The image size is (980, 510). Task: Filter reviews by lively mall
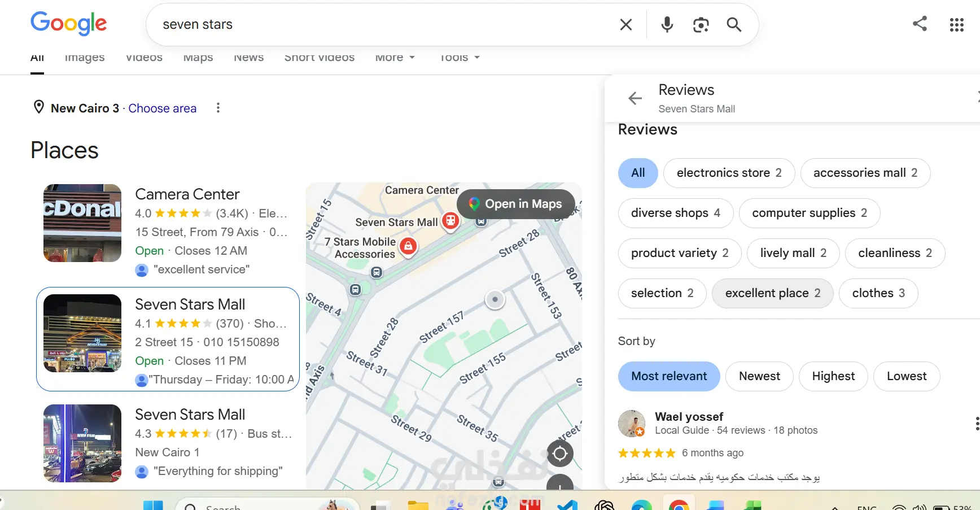click(x=793, y=253)
